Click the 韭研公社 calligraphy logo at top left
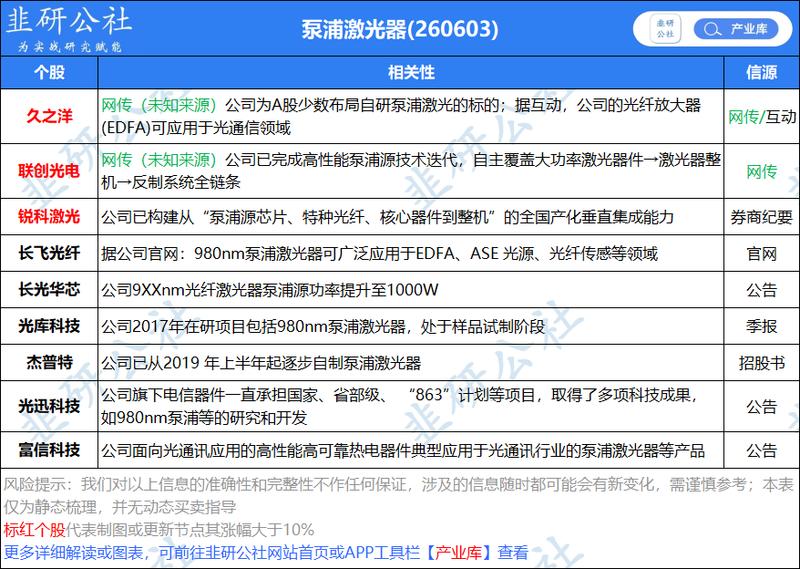This screenshot has width=800, height=569. point(68,21)
